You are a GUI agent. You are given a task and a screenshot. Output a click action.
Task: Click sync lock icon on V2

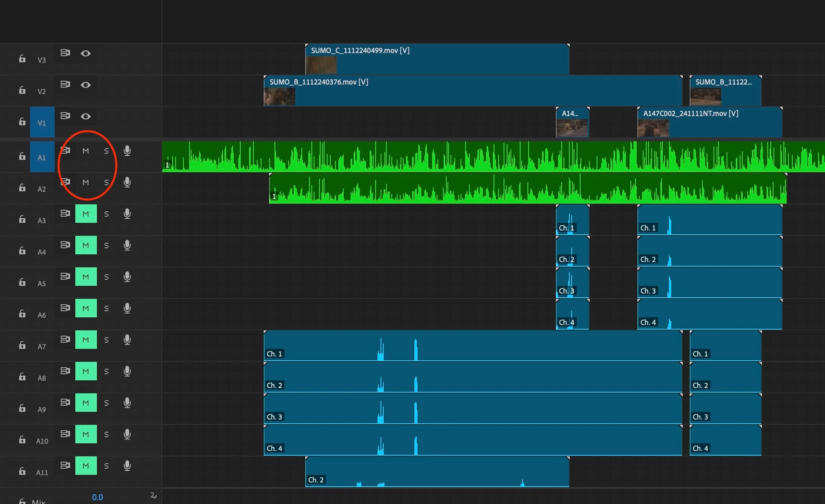(65, 84)
